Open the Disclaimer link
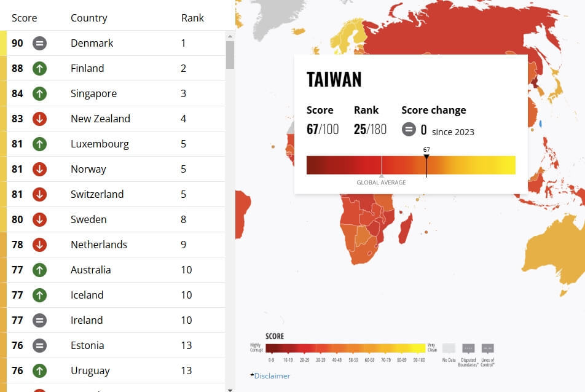This screenshot has width=585, height=392. point(272,376)
